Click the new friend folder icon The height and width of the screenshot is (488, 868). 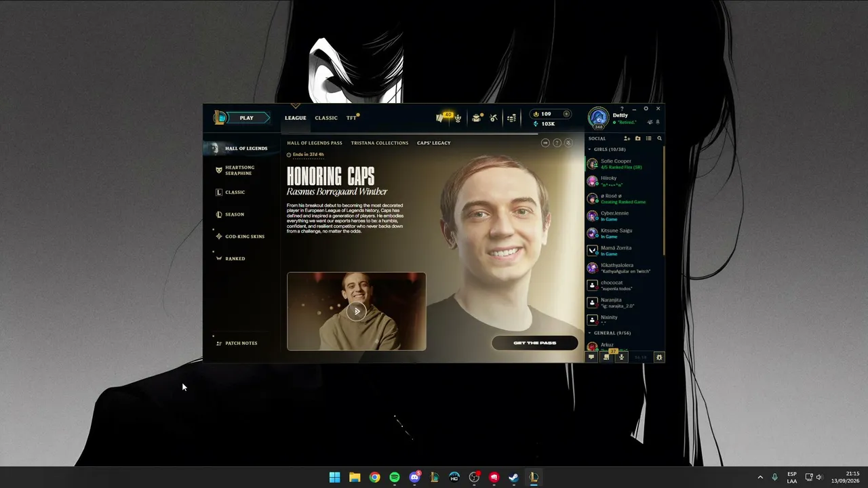638,138
